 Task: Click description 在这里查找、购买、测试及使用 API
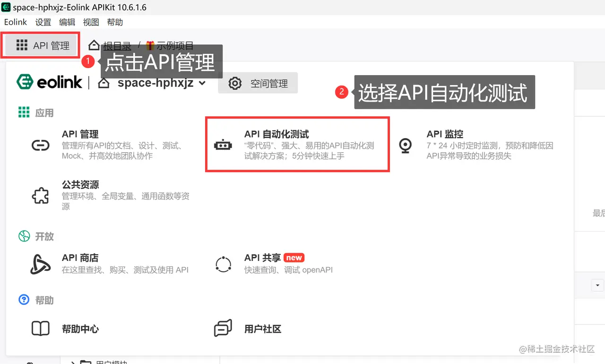(125, 270)
